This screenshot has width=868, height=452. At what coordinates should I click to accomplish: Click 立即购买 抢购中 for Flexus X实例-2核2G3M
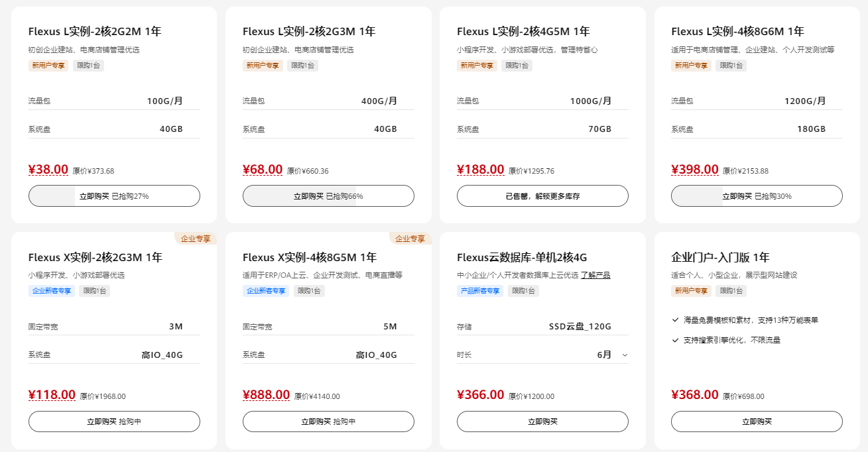click(113, 421)
